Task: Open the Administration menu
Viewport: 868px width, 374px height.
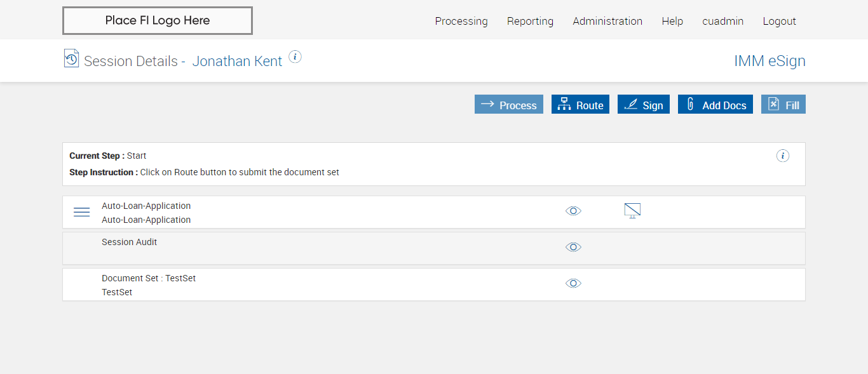Action: tap(607, 21)
